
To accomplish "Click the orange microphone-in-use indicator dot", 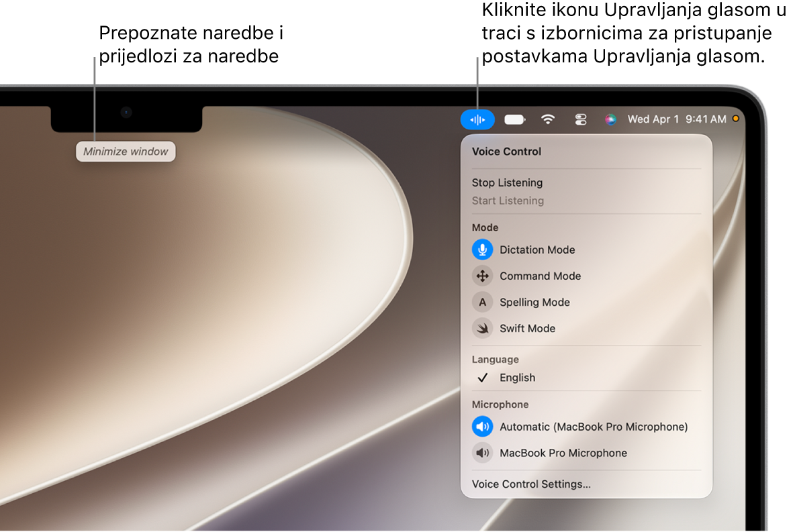I will (736, 119).
